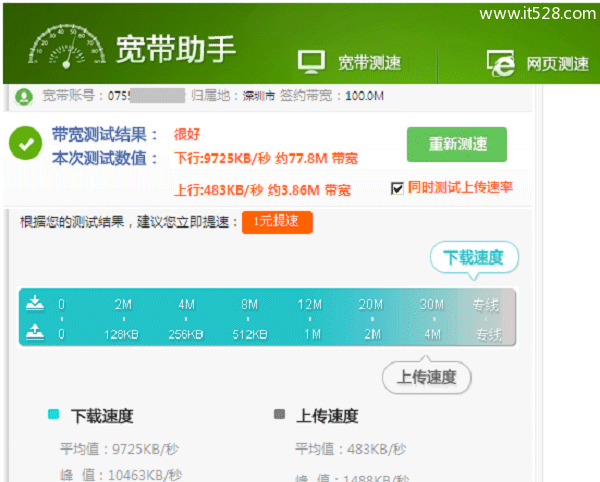Image resolution: width=600 pixels, height=482 pixels.
Task: Click the 1元提速 button
Action: [277, 222]
